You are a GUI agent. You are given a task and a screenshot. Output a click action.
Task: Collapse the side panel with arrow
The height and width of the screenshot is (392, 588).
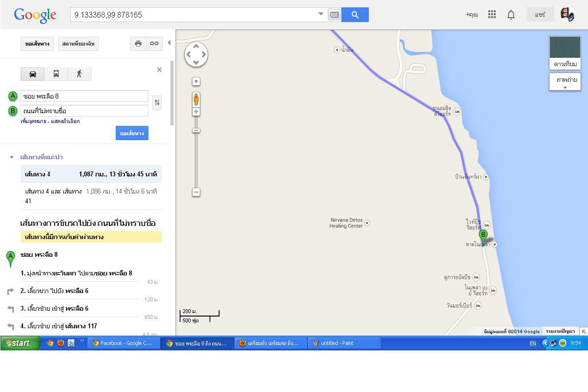click(169, 43)
